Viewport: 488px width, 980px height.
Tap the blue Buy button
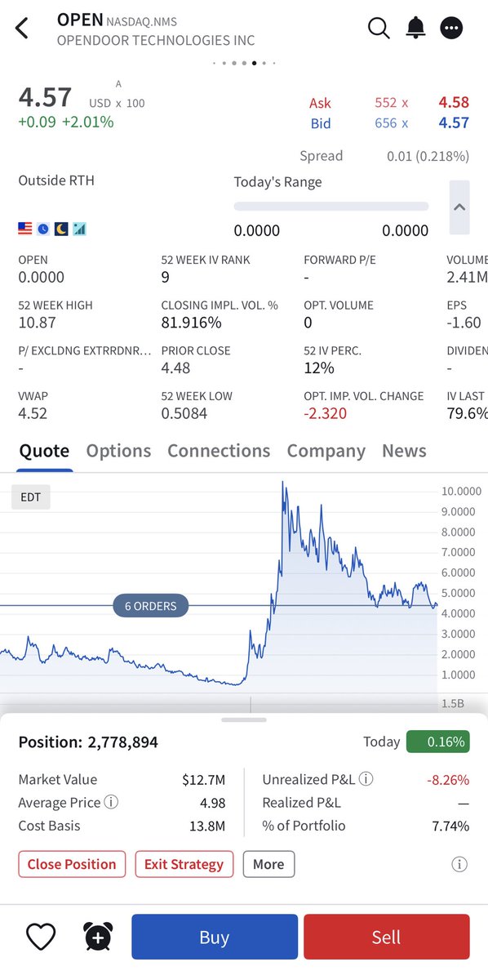(214, 937)
